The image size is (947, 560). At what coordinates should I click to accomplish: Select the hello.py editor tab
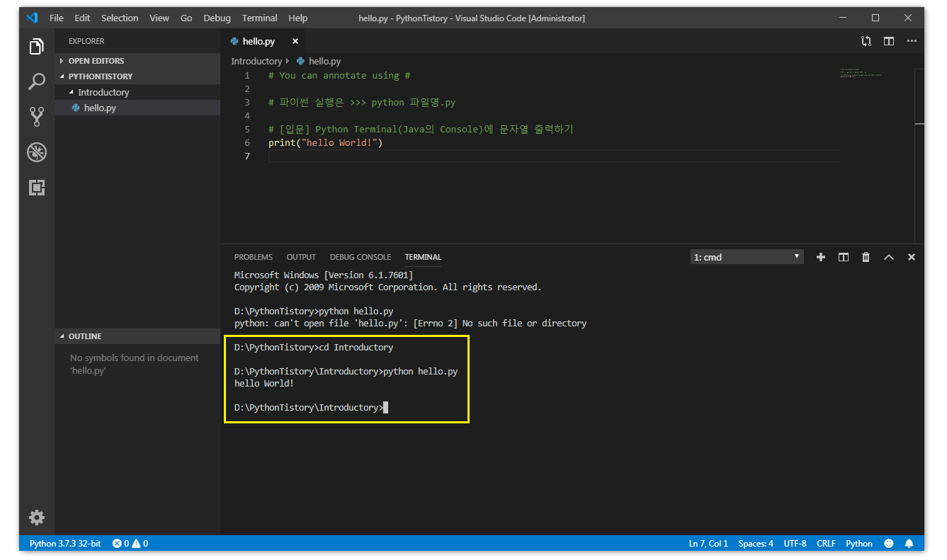(263, 41)
